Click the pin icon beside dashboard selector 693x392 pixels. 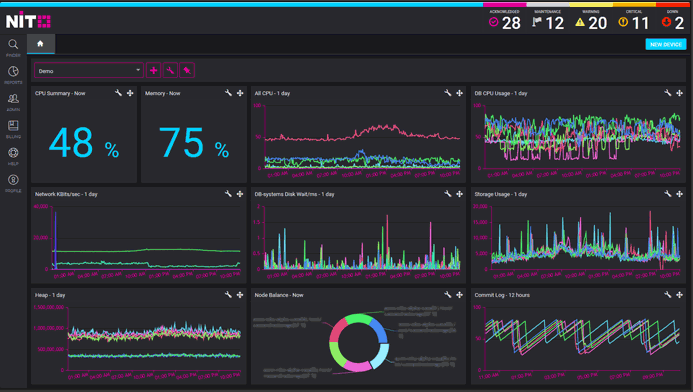pos(187,70)
